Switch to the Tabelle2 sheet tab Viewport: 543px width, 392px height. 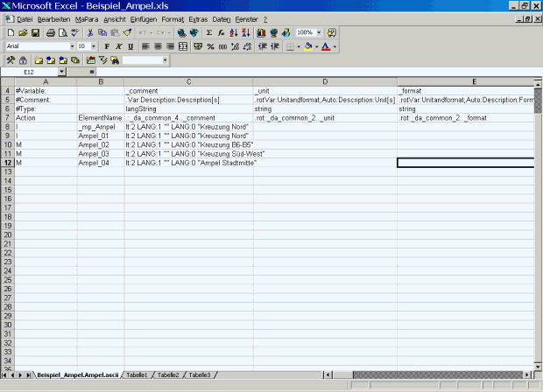click(x=168, y=375)
